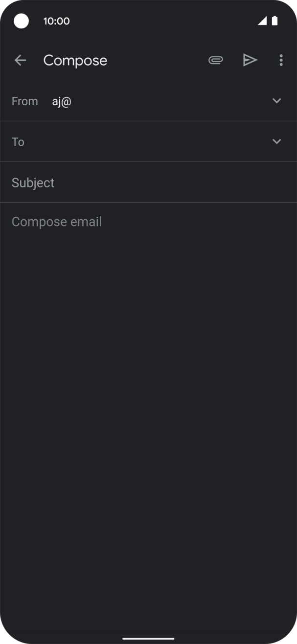Screen dimensions: 297x644
Task: Click the Subject field
Action: [x=148, y=183]
